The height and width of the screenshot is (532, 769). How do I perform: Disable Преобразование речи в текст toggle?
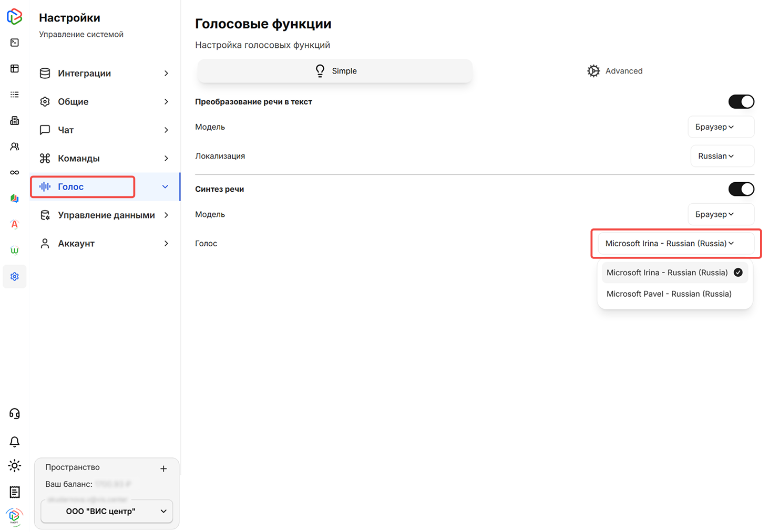click(x=741, y=101)
